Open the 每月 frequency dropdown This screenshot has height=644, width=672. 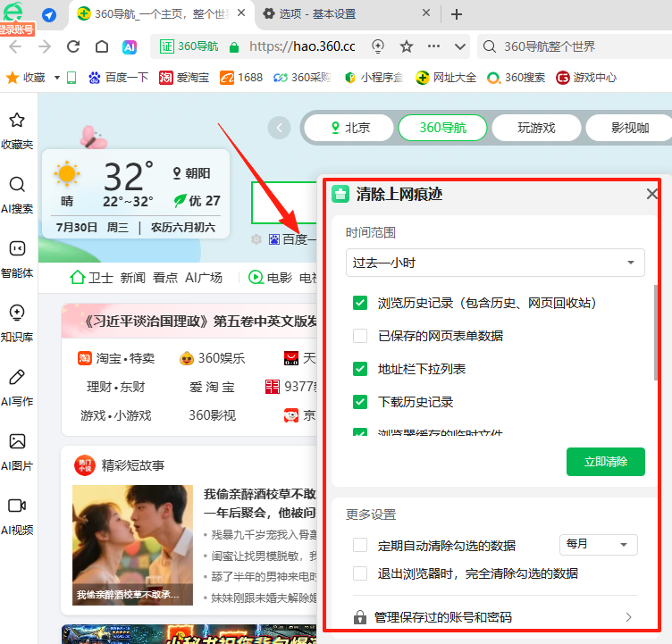coord(598,545)
